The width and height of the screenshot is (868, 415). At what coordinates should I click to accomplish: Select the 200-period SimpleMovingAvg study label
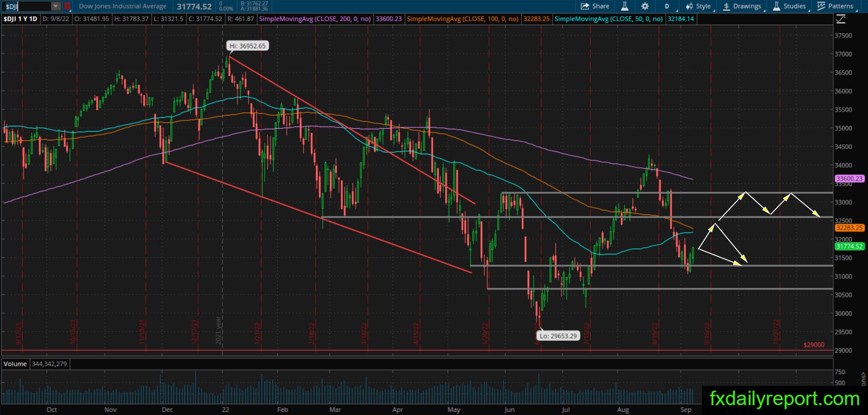pos(315,19)
